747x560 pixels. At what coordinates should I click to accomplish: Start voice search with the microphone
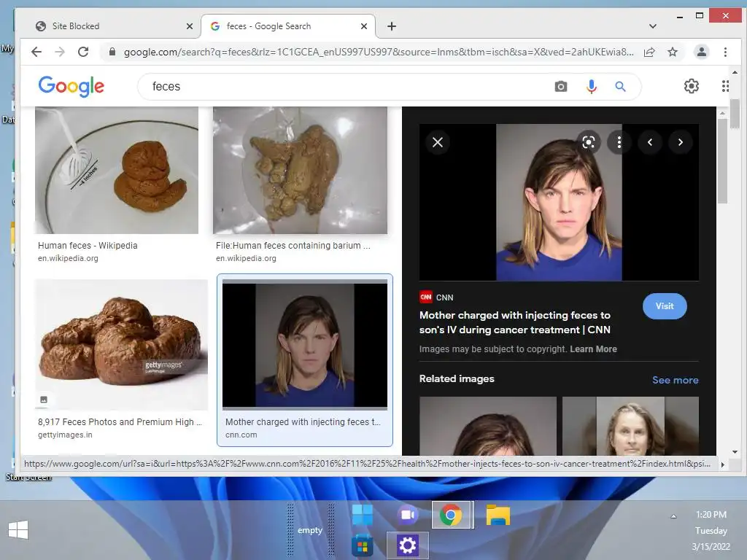[x=591, y=86]
